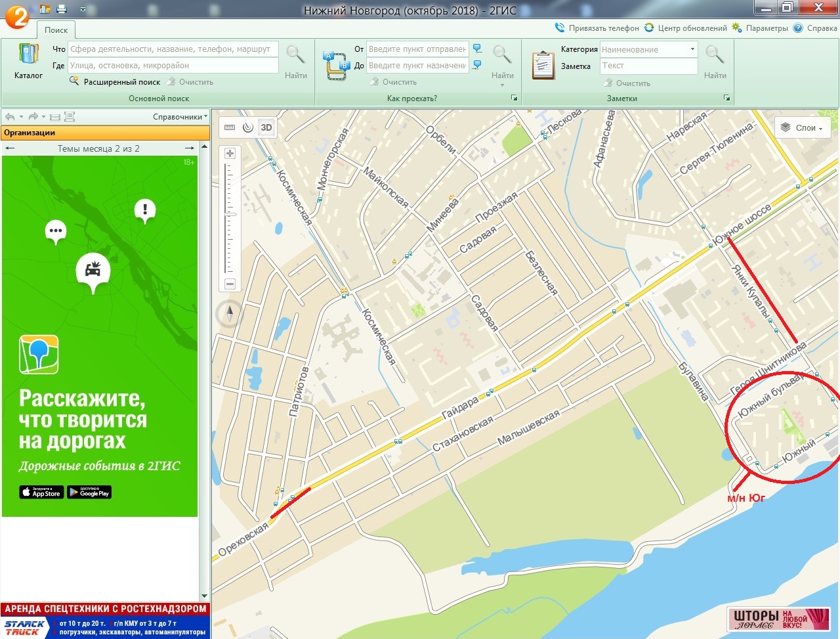Click Привязать телефон link
Viewport: 840px width, 639px height.
tap(597, 28)
